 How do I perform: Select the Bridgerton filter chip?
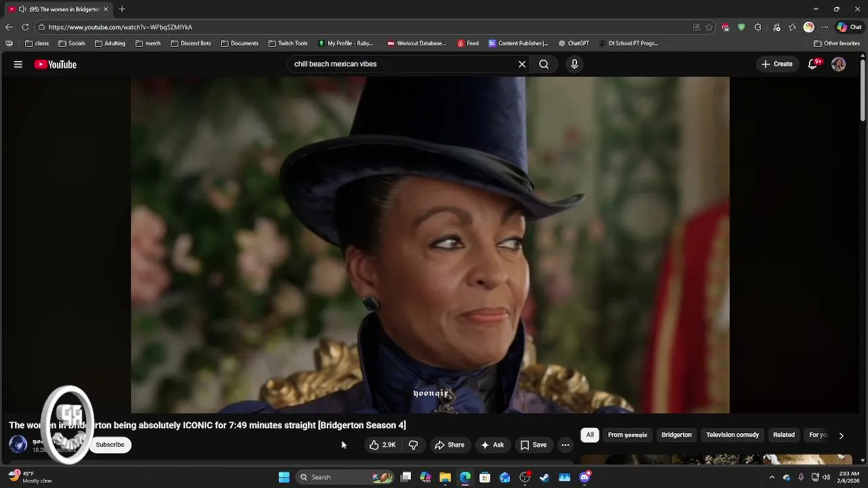click(677, 435)
